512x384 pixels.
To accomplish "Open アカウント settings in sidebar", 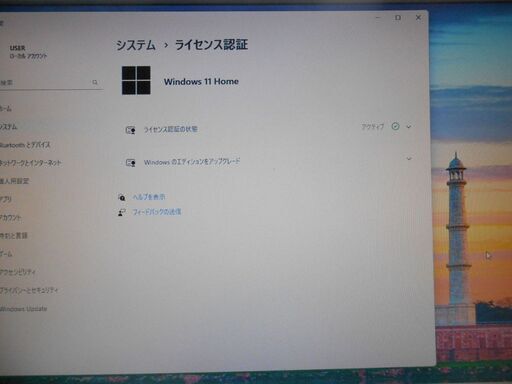I will tap(10, 218).
